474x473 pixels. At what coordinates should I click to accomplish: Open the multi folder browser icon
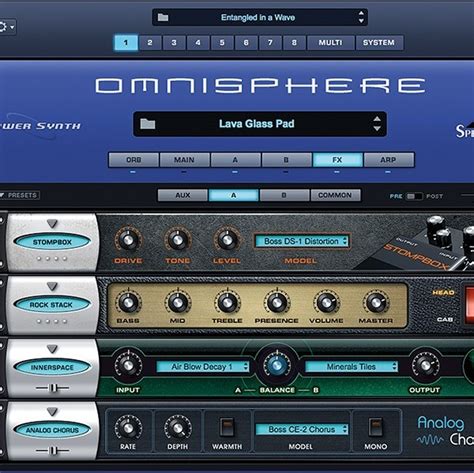163,17
